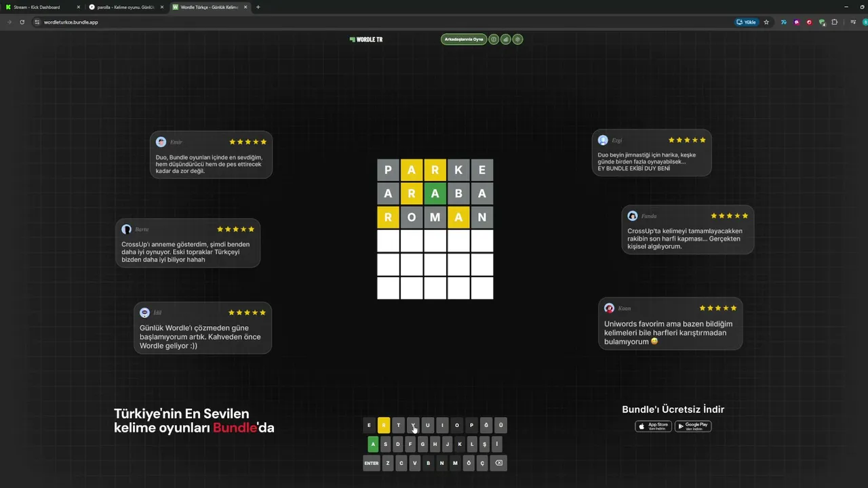Screen dimensions: 868x488
Task: Tap the T key on the keyboard
Action: click(x=399, y=426)
